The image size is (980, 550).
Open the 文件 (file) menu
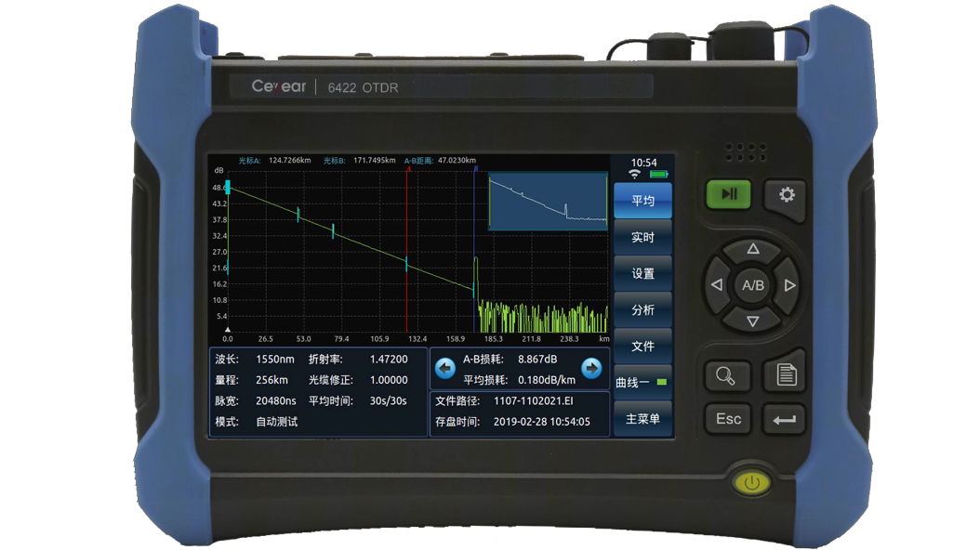pos(642,347)
